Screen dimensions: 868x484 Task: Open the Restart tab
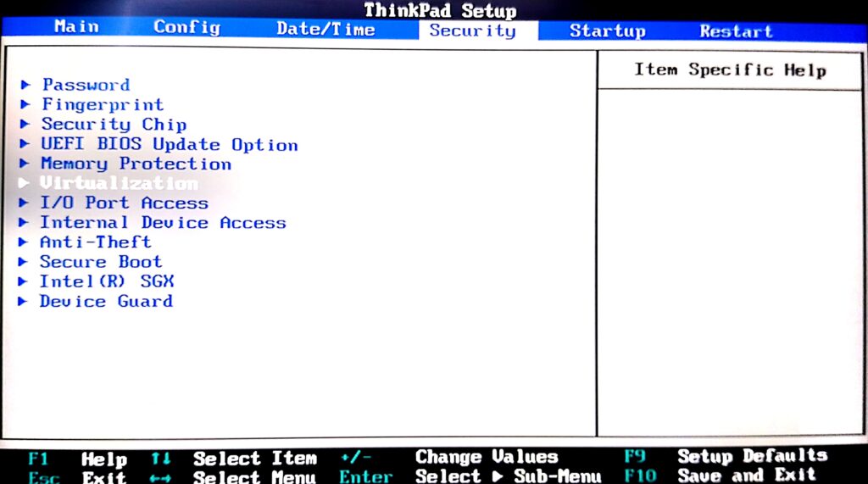pos(736,31)
